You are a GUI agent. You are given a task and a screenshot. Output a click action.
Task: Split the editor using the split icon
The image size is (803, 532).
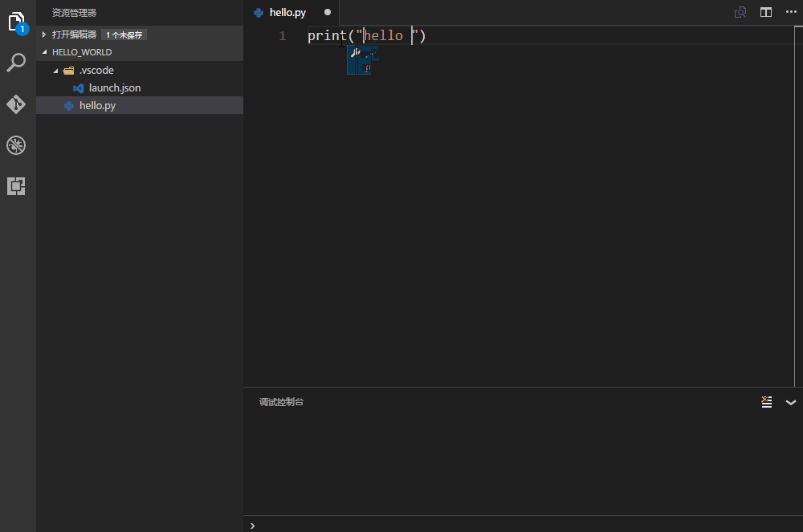766,12
